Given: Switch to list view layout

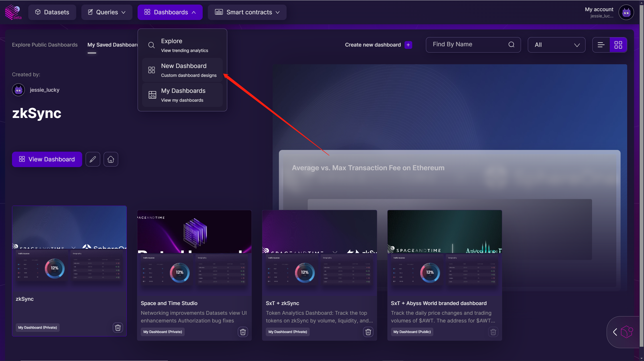Looking at the screenshot, I should [601, 45].
